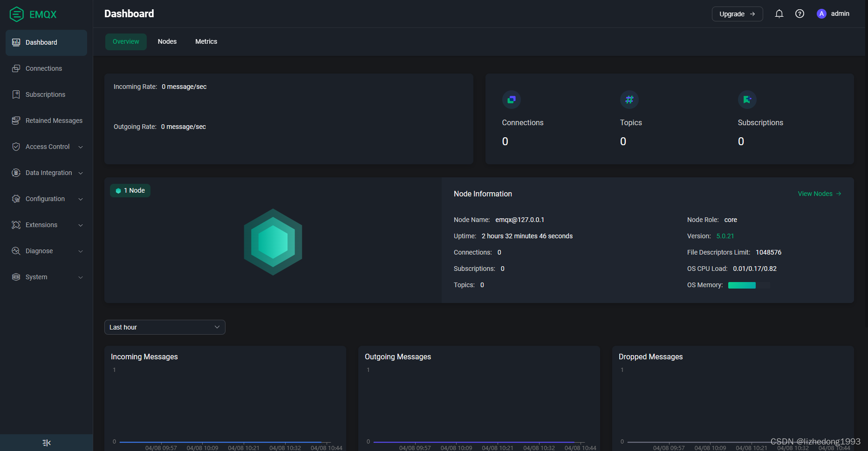868x451 pixels.
Task: Click the Subscriptions card icon
Action: tap(747, 100)
